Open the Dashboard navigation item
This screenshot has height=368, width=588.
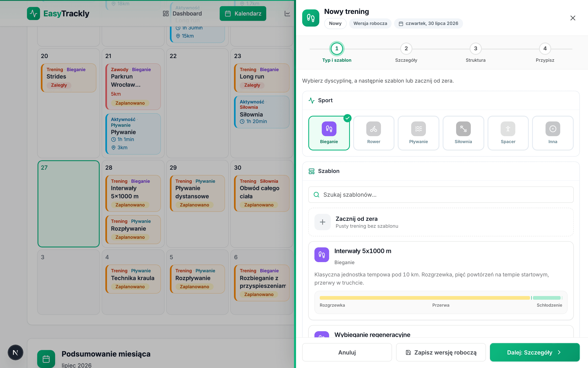[x=182, y=14]
